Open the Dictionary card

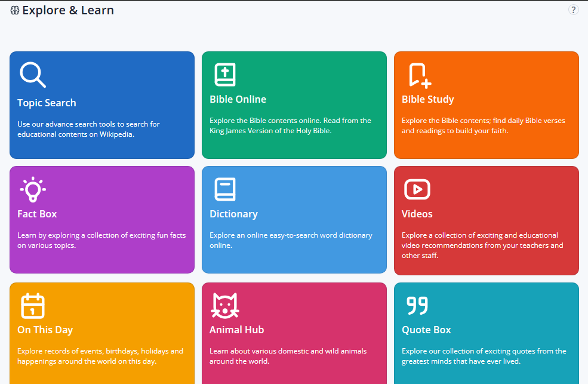pos(294,220)
